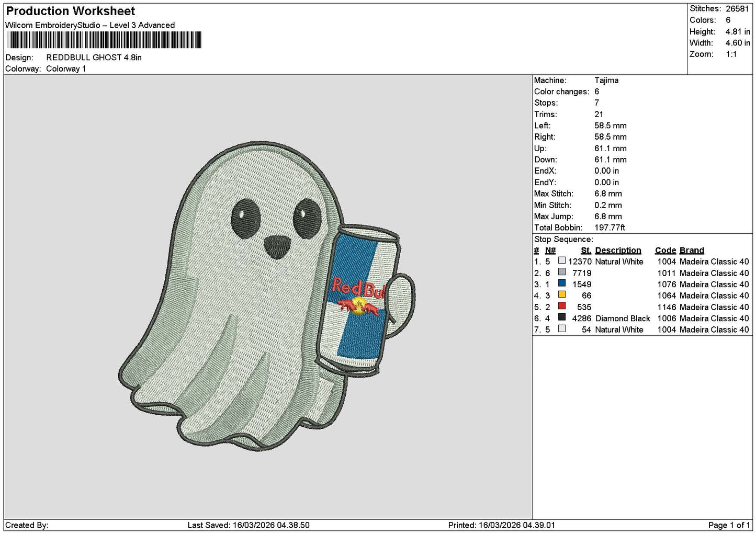Pick the red swatch beside 535
The width and height of the screenshot is (756, 534).
(x=562, y=306)
